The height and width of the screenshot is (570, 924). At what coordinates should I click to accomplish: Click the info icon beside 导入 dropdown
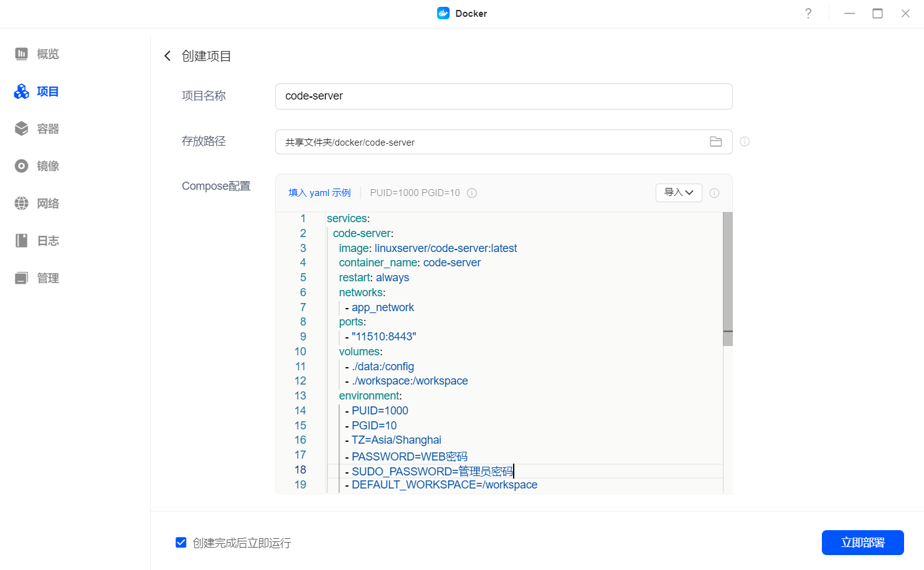point(714,193)
